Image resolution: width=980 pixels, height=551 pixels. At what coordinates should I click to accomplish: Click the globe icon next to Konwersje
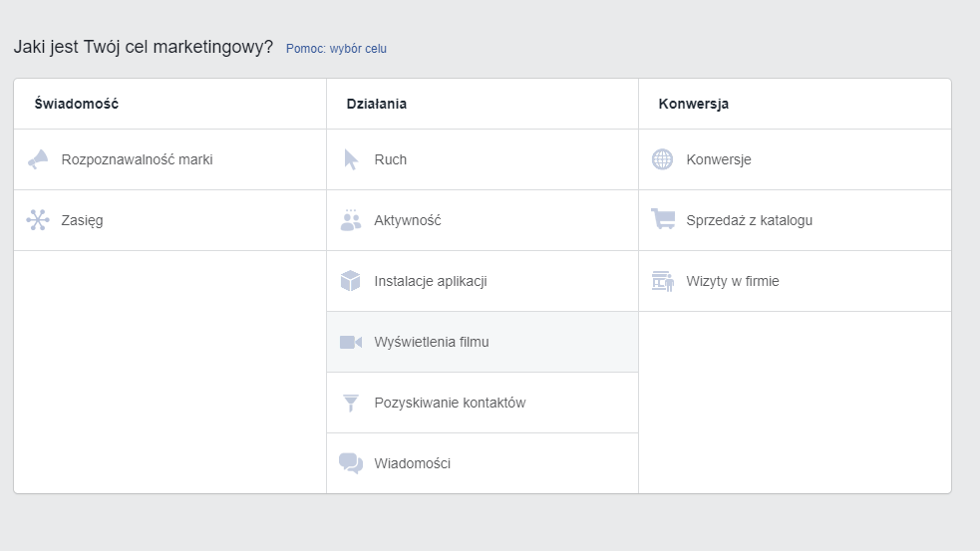663,159
